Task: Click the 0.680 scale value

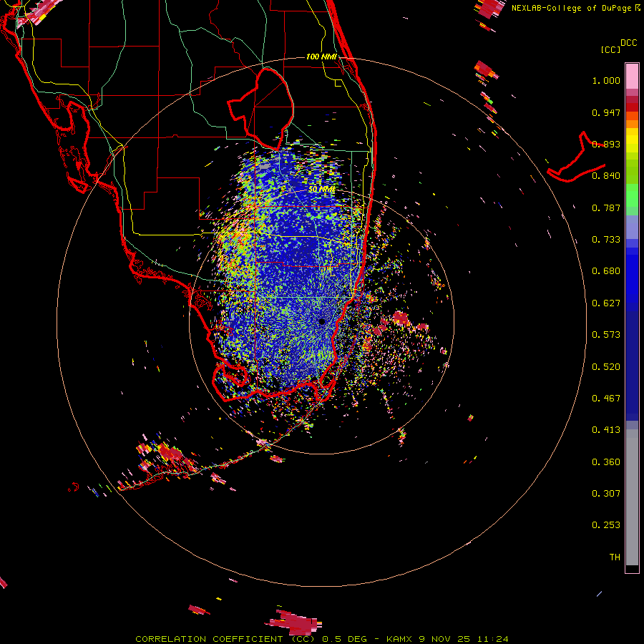Action: click(606, 271)
